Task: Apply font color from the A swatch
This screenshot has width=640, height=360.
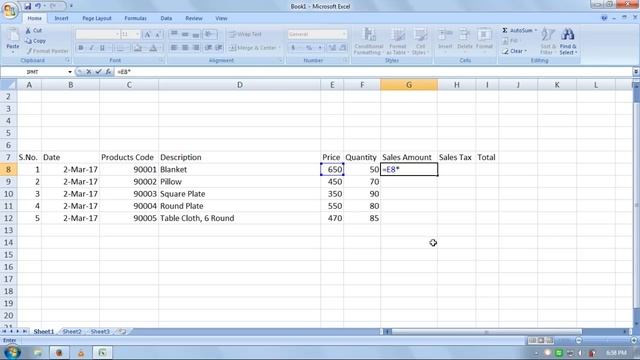Action: [153, 48]
